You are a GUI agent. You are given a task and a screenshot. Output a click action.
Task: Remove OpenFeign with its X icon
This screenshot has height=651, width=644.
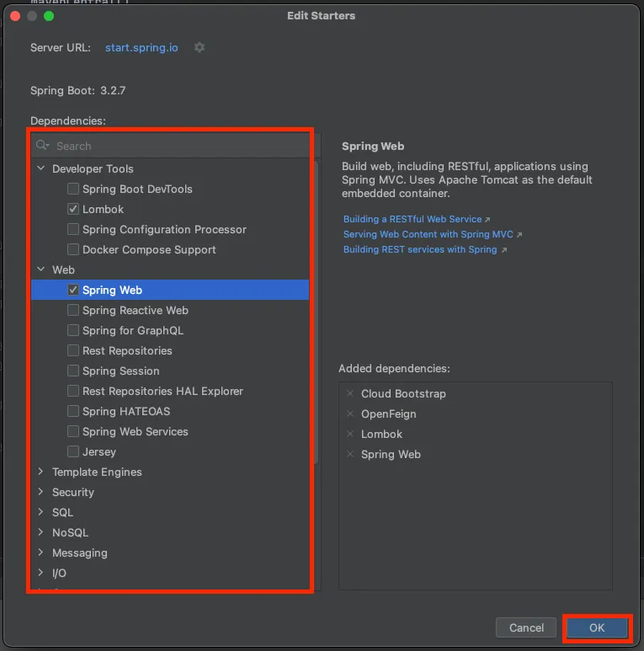[x=350, y=414]
